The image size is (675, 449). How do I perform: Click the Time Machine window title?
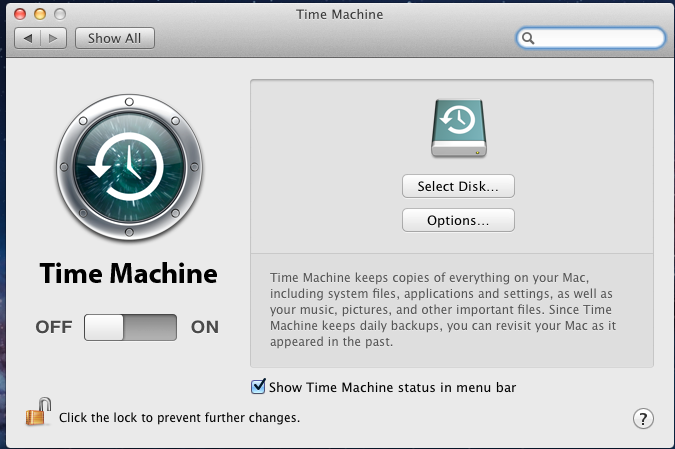point(340,14)
